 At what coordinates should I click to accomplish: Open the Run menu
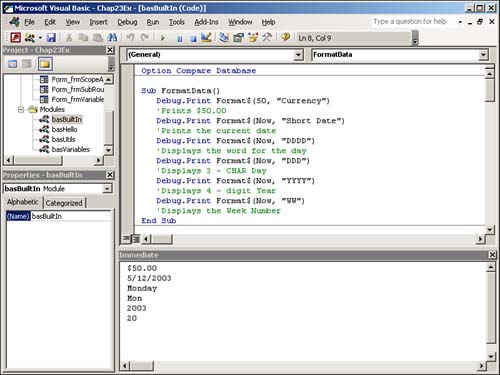153,22
